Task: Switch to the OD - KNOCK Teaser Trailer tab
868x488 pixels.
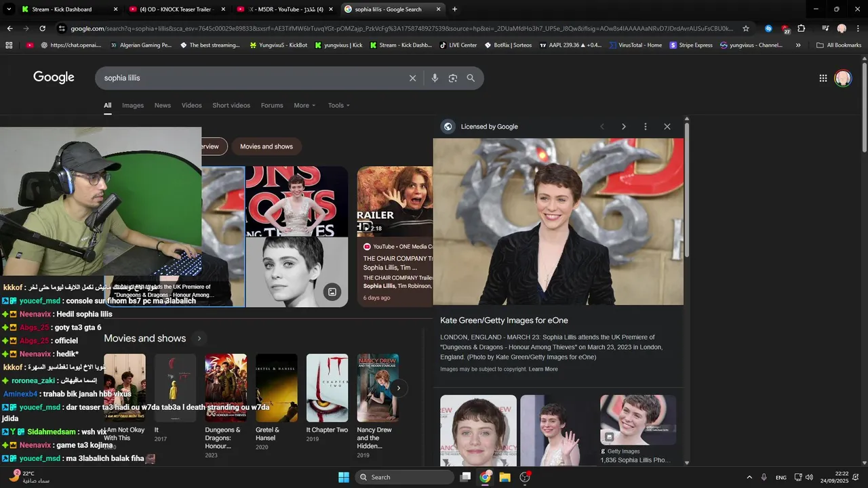Action: click(178, 9)
